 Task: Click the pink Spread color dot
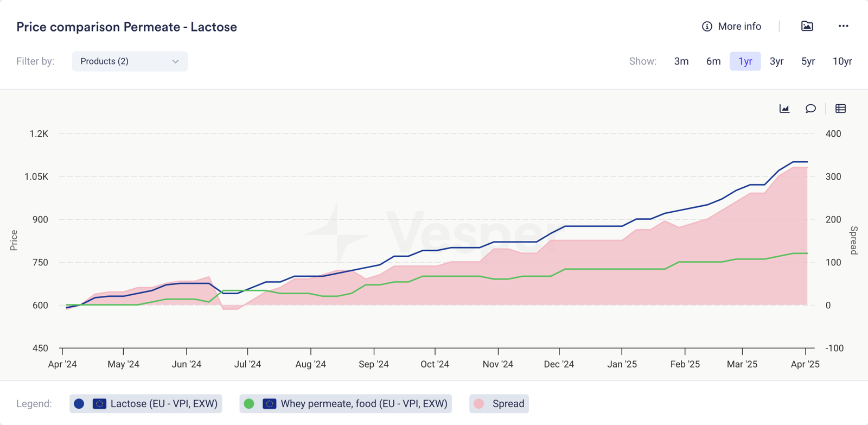(479, 404)
